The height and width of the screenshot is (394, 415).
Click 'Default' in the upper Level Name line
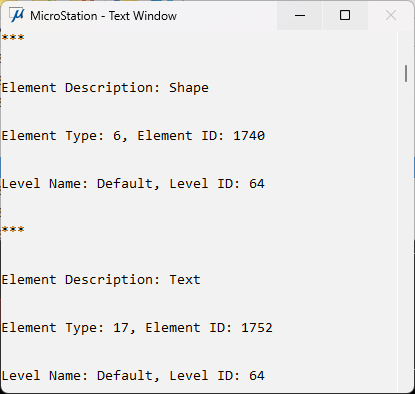tap(124, 184)
